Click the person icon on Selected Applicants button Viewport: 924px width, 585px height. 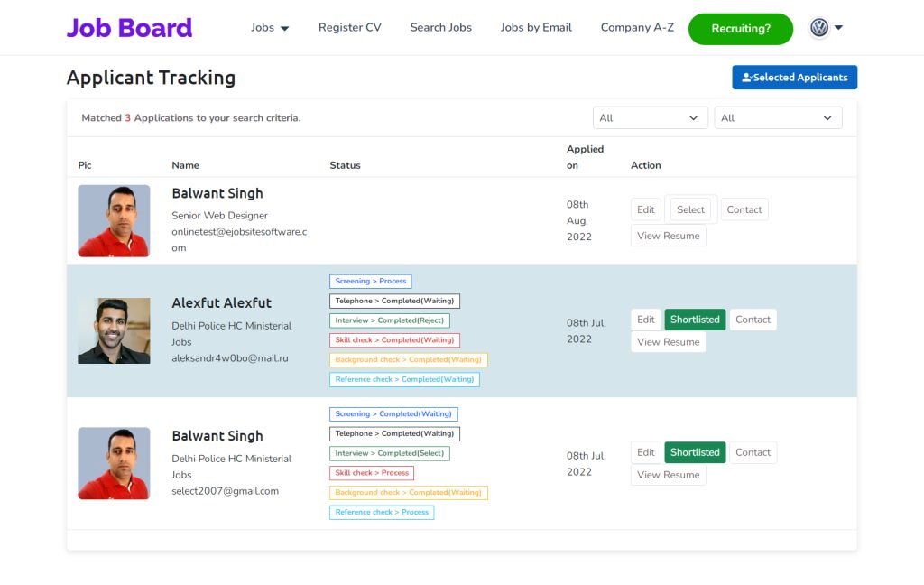(x=748, y=78)
